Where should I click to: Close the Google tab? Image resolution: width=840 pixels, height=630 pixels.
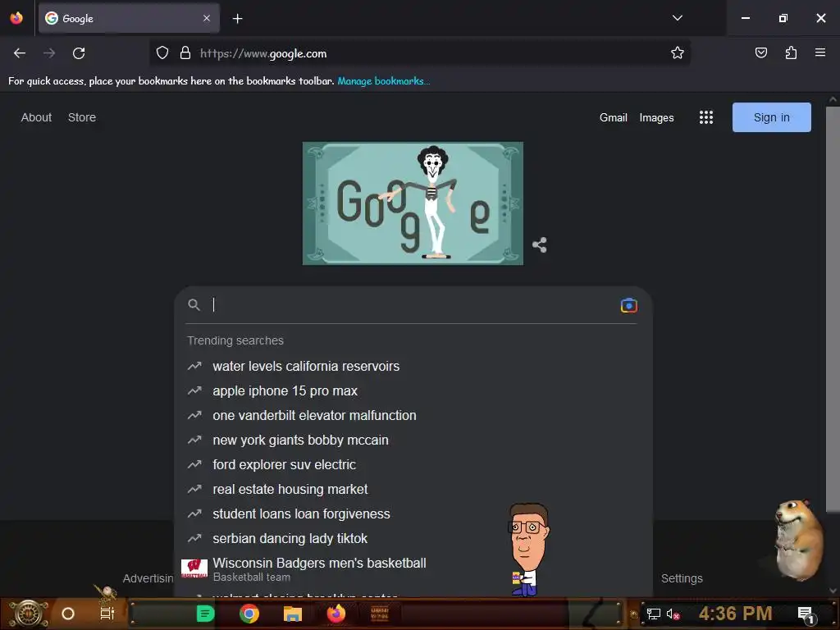(207, 18)
